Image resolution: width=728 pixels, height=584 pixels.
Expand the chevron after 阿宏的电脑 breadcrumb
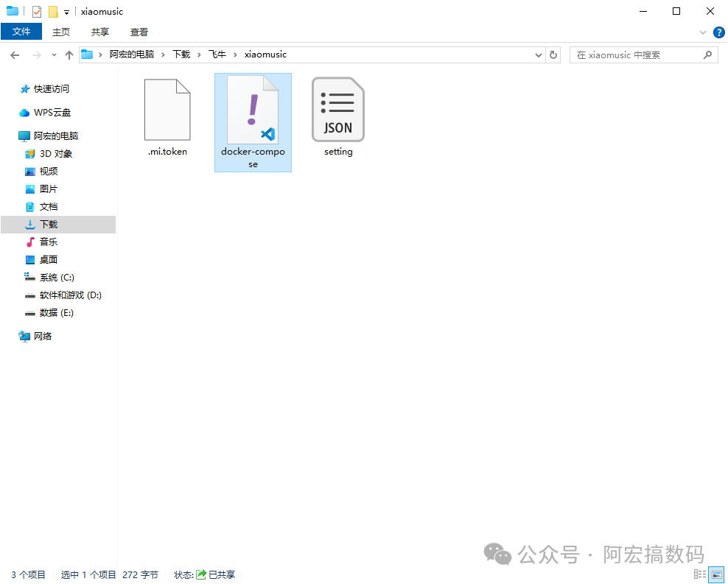(x=163, y=54)
